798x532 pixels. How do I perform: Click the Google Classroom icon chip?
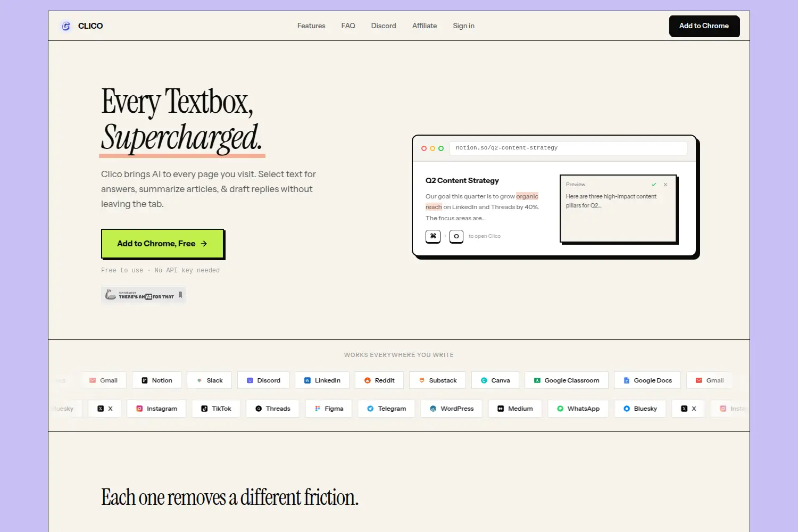(x=567, y=380)
